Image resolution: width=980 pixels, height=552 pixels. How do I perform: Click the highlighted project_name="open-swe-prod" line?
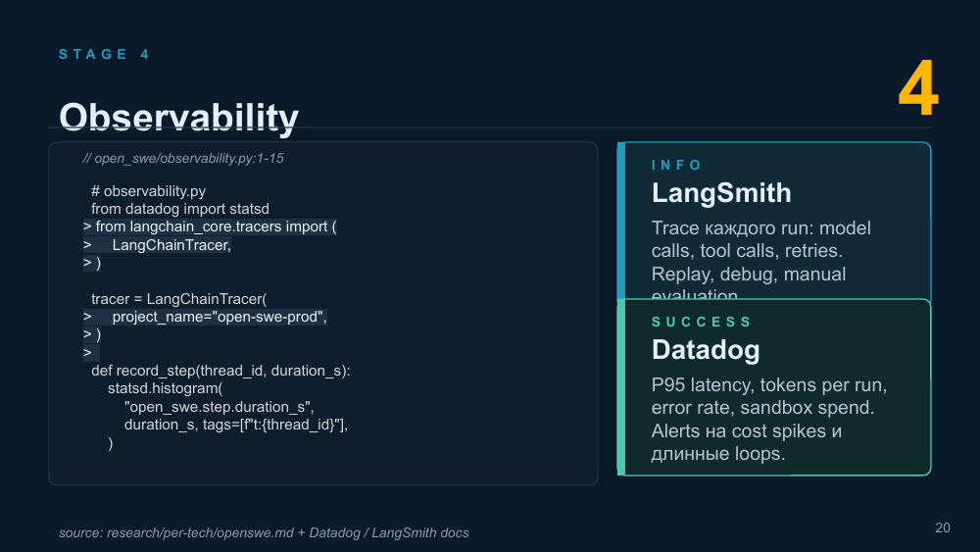(205, 317)
